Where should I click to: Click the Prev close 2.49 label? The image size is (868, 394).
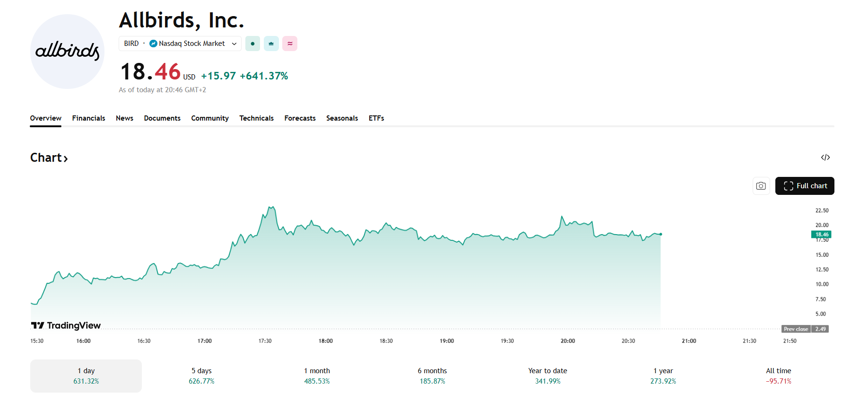coord(805,329)
